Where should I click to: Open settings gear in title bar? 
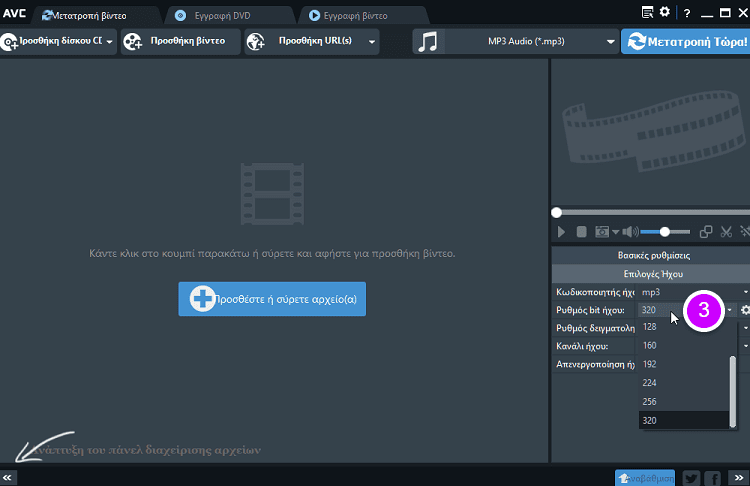(x=665, y=12)
